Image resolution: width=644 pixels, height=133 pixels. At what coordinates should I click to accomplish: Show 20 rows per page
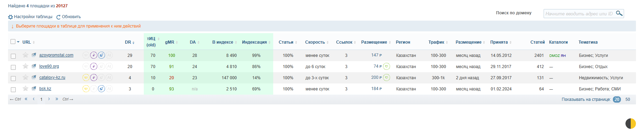(617, 99)
